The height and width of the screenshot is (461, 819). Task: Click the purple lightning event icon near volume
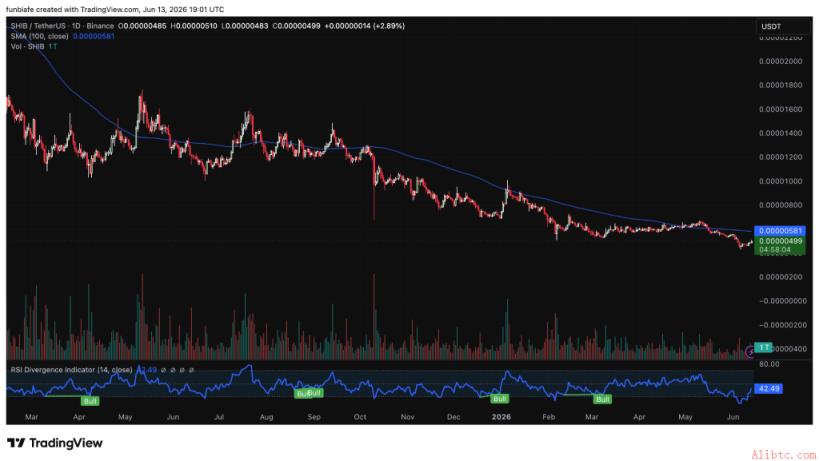[x=751, y=352]
